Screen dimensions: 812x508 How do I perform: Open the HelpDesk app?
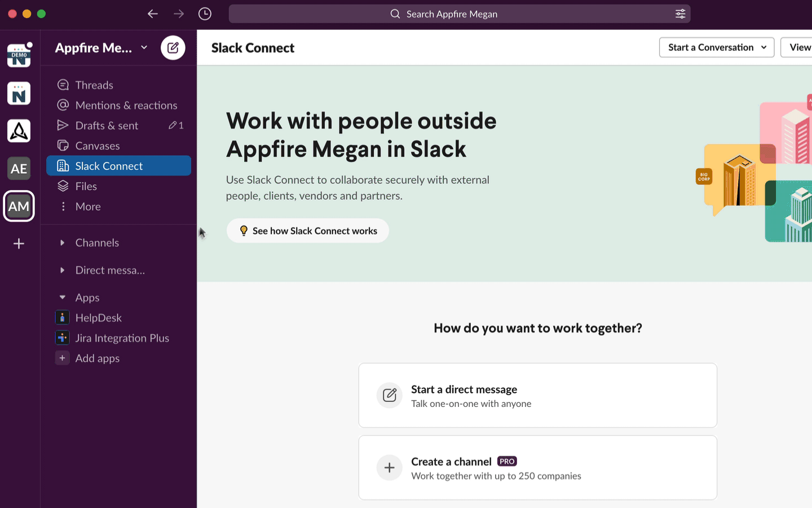click(x=118, y=317)
